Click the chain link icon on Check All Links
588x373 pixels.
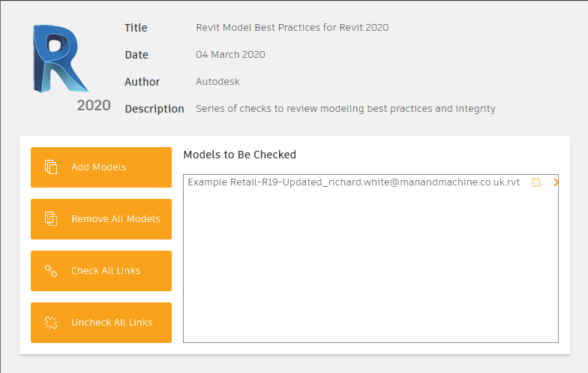click(x=51, y=270)
